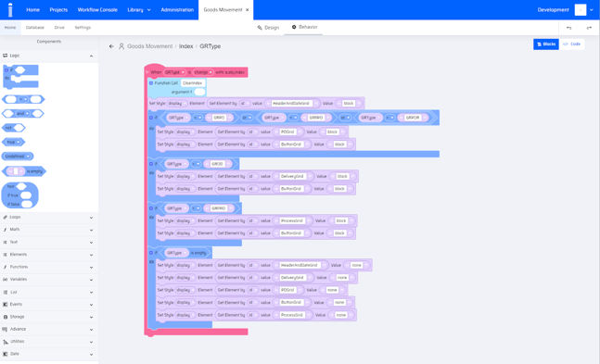This screenshot has height=364, width=600.
Task: Expand the Loops category
Action: pos(49,217)
